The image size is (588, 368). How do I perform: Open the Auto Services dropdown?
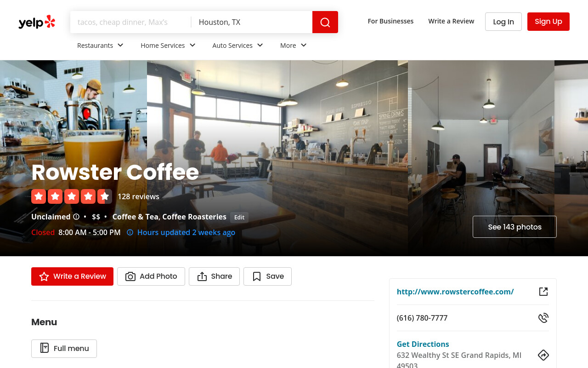[238, 45]
